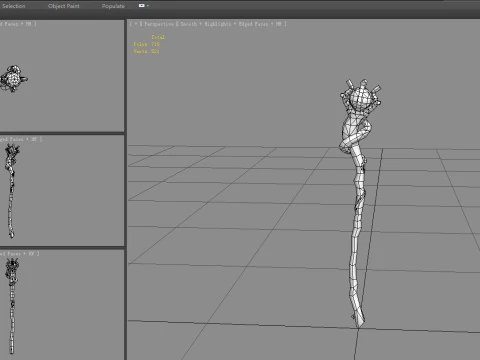Viewport: 480px width, 360px height.
Task: Open the [+] general viewport menu in Perspective view
Action: point(136,24)
